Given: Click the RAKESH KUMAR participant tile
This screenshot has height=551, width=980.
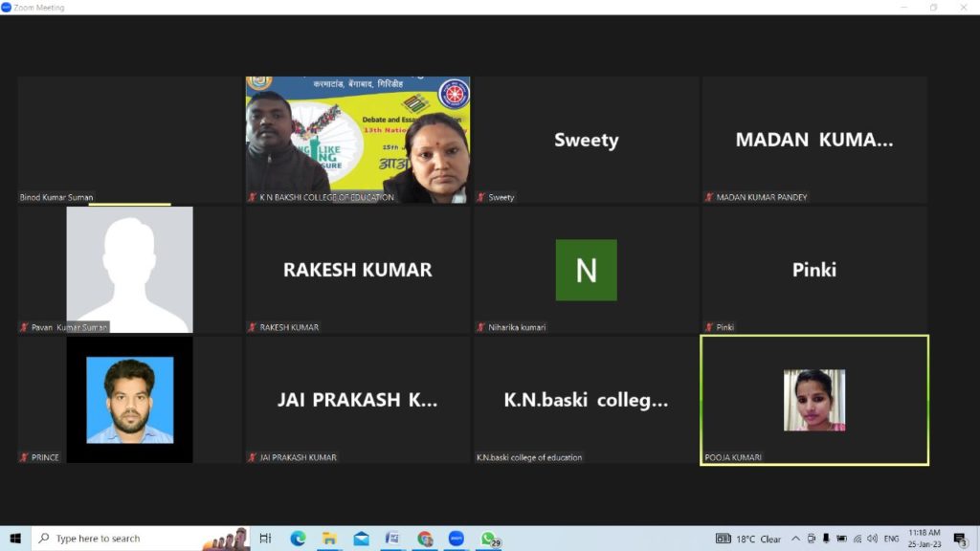Looking at the screenshot, I should click(358, 270).
